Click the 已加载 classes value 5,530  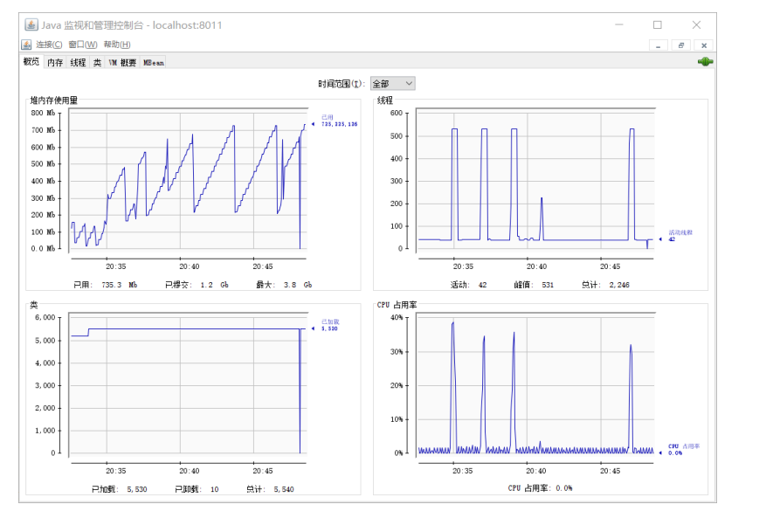[x=137, y=489]
